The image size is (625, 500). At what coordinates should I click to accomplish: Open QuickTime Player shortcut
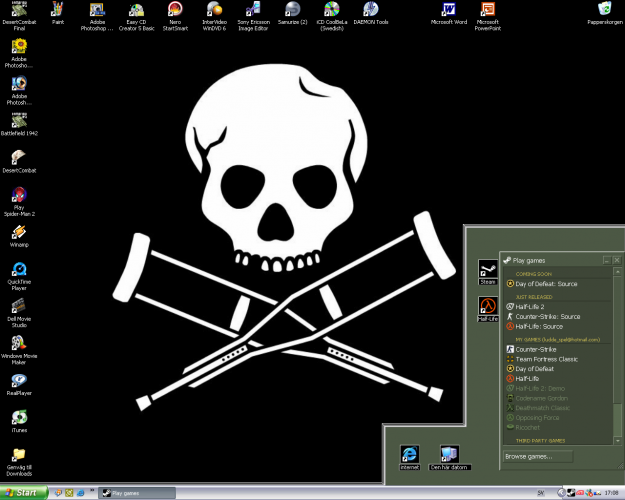(19, 270)
